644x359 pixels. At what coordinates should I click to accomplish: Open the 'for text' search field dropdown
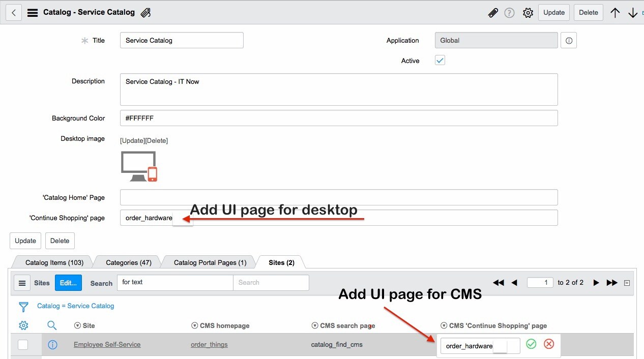175,283
